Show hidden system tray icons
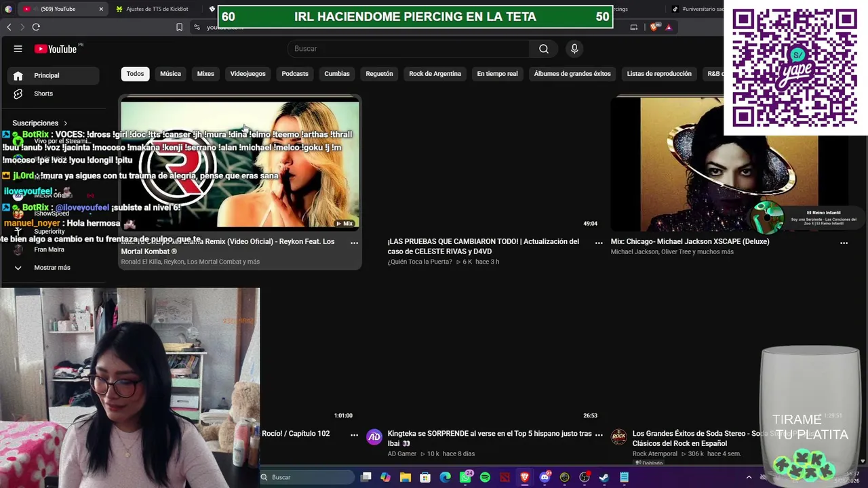 [749, 477]
